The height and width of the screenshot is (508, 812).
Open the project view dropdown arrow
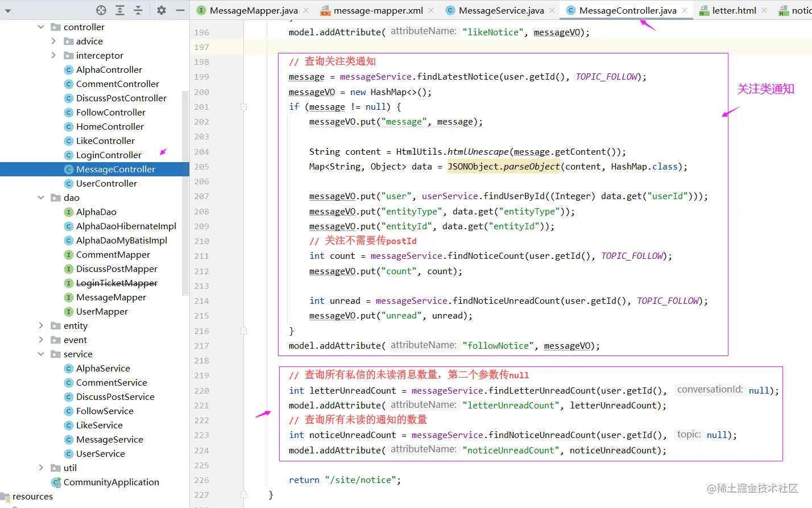click(x=8, y=11)
